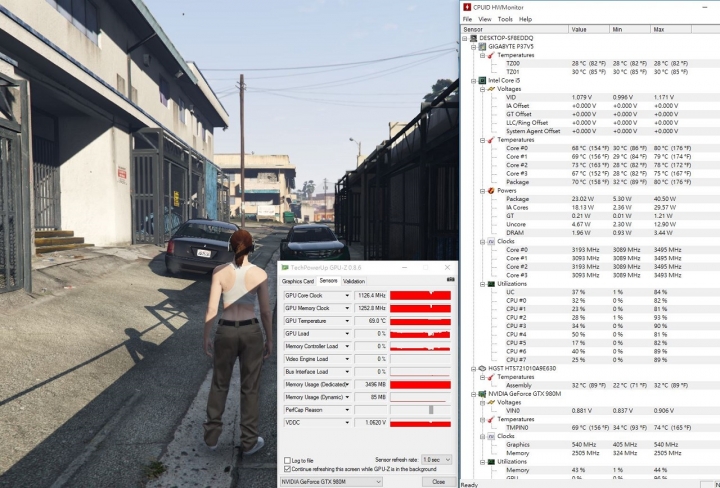Click the 1126.4 MHz reading field
Viewport: 720px width, 488px height.
coord(371,296)
